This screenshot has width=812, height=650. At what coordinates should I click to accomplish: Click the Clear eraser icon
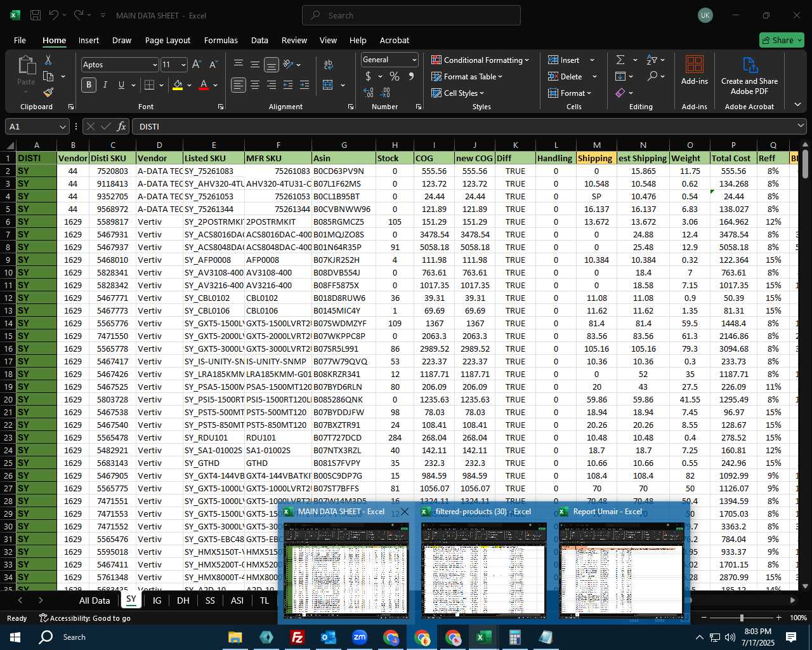click(620, 93)
